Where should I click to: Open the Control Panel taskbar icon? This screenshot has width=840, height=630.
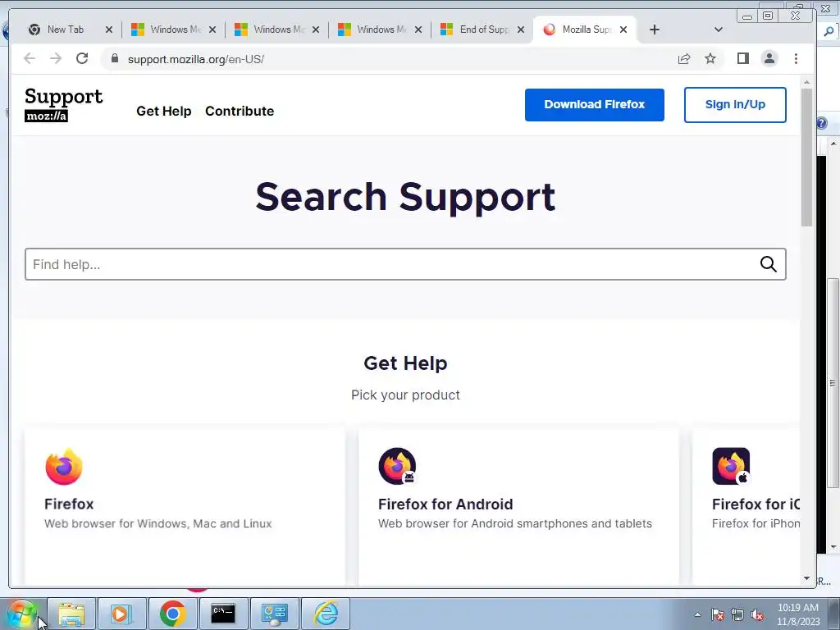[x=274, y=614]
